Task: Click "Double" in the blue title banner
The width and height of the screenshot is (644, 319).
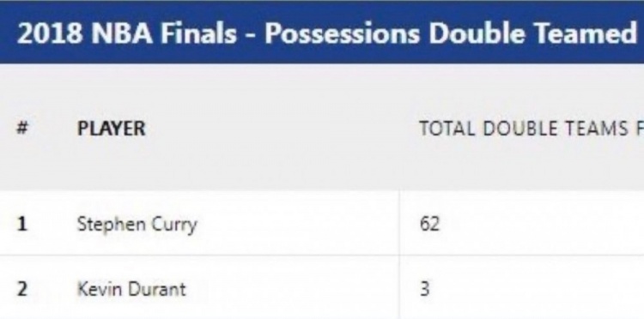Action: point(478,33)
